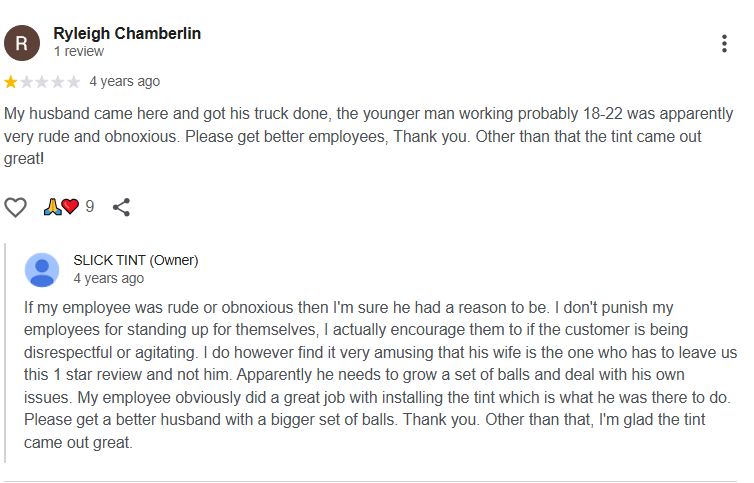Share the review using the share icon
The image size is (754, 483).
click(x=121, y=207)
